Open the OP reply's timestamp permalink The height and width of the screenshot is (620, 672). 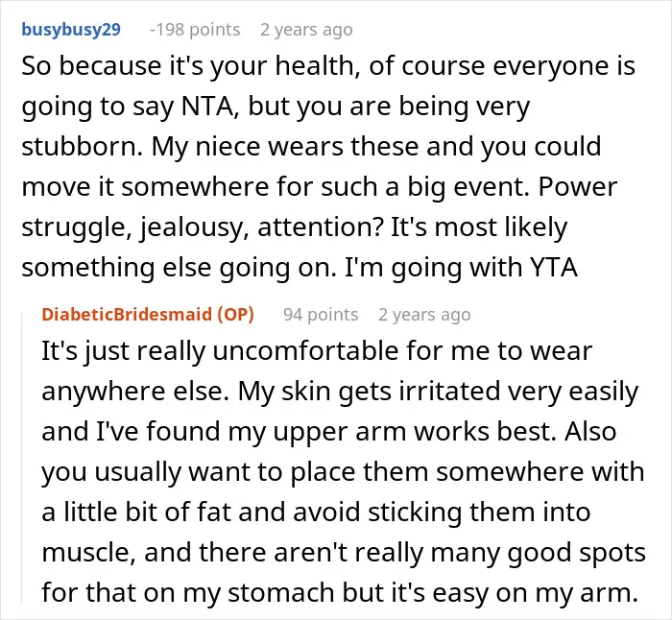424,315
